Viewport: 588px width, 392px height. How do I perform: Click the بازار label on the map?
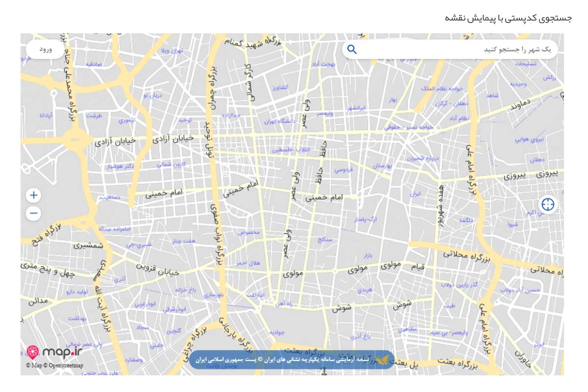pos(367,256)
